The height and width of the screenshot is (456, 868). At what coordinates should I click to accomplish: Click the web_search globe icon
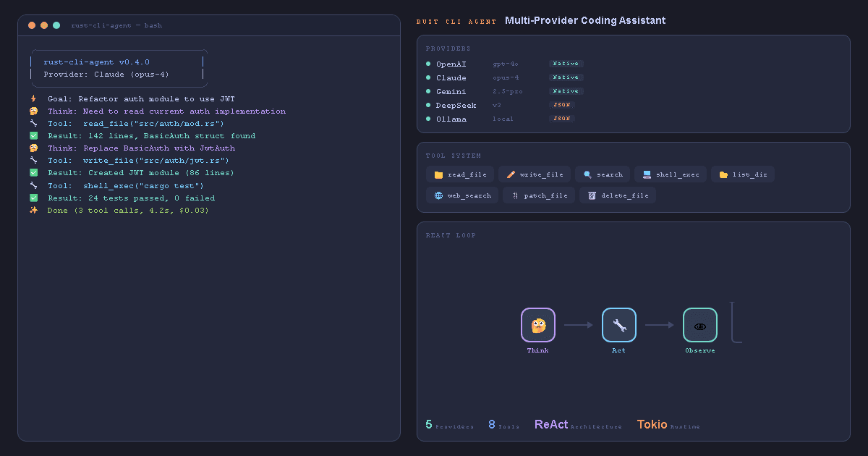coord(438,195)
